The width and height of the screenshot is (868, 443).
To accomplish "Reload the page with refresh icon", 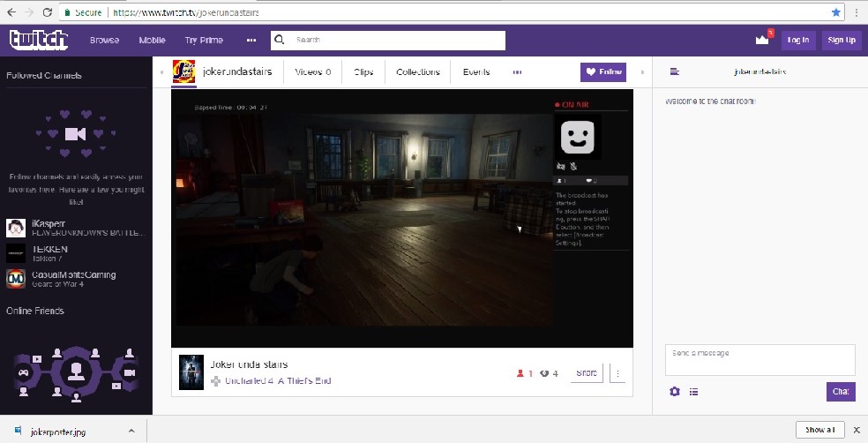I will click(47, 12).
